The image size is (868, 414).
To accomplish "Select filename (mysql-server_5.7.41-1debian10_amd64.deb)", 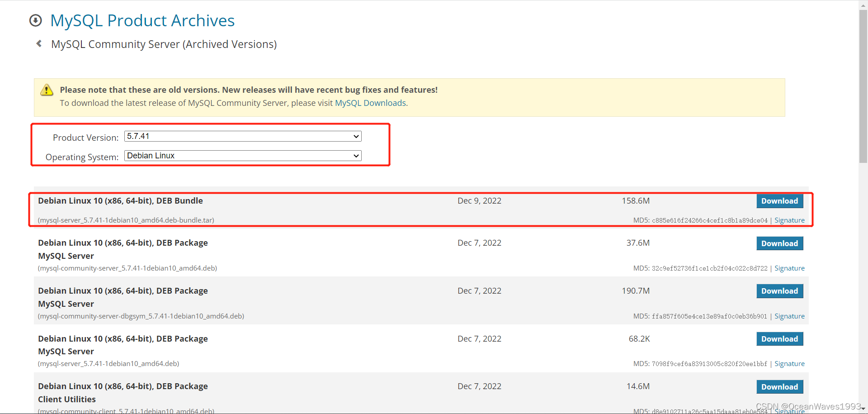I will point(108,364).
